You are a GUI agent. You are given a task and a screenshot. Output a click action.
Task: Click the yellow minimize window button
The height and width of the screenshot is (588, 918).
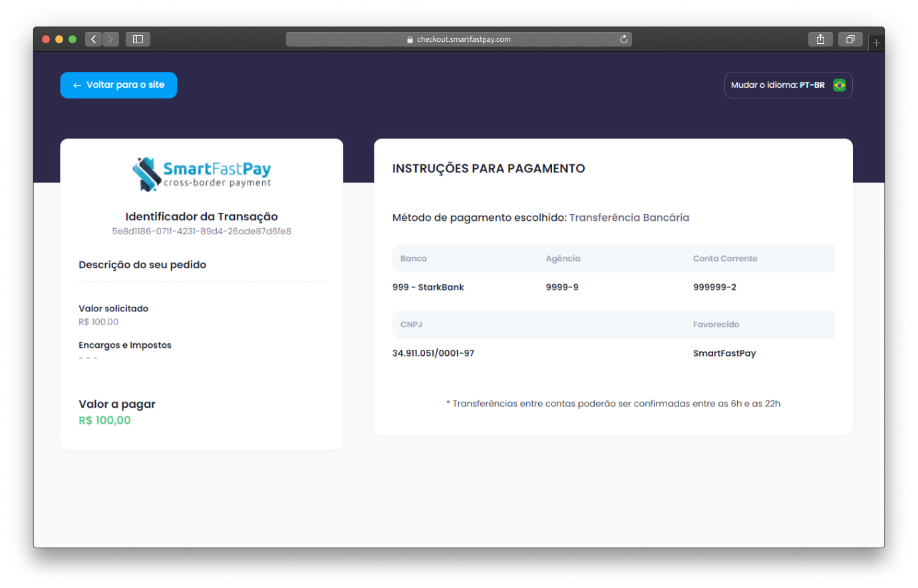pos(59,39)
